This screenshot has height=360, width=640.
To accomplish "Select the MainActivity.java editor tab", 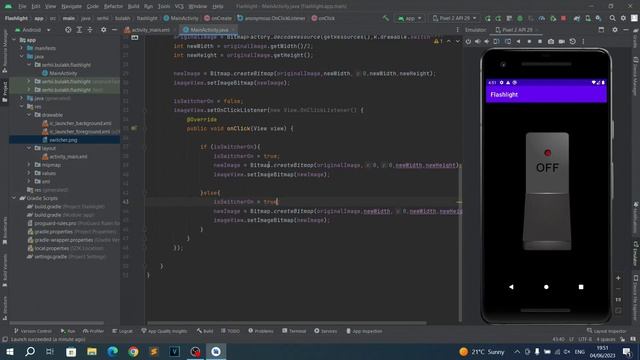I will (x=208, y=30).
